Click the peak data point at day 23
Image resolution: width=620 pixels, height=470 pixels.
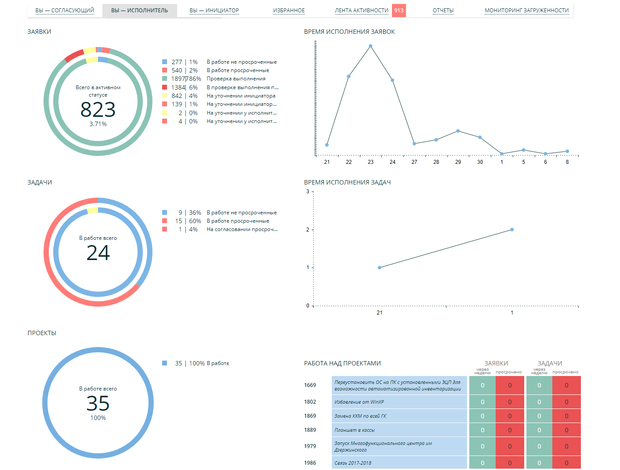click(370, 46)
